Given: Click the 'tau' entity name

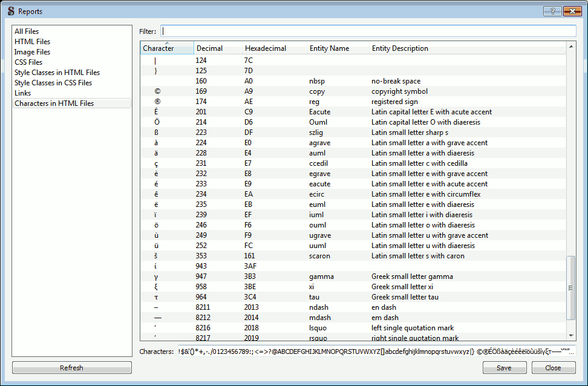Looking at the screenshot, I should tap(314, 297).
